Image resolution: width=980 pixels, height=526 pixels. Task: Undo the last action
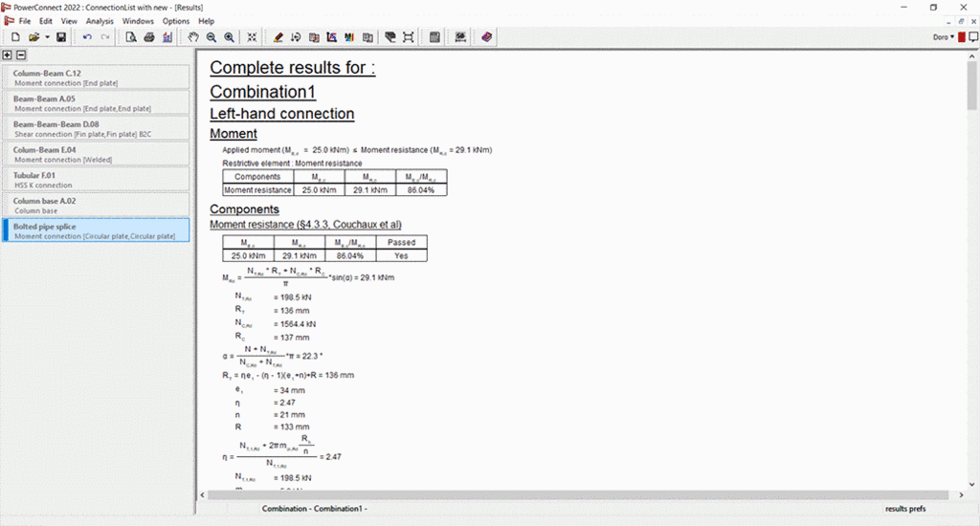point(87,37)
